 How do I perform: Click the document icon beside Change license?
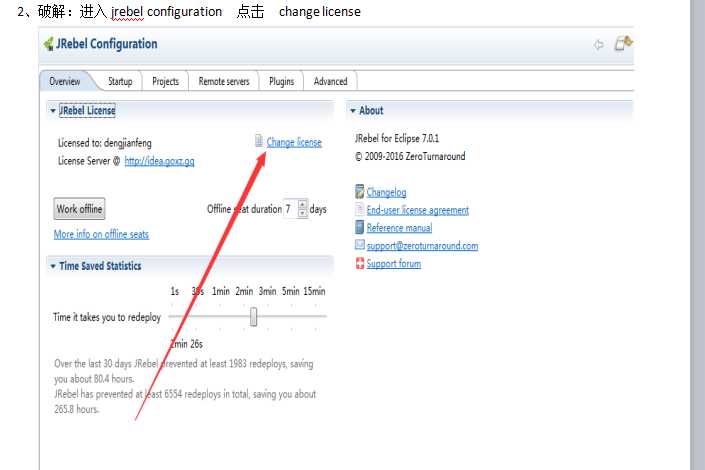point(259,141)
